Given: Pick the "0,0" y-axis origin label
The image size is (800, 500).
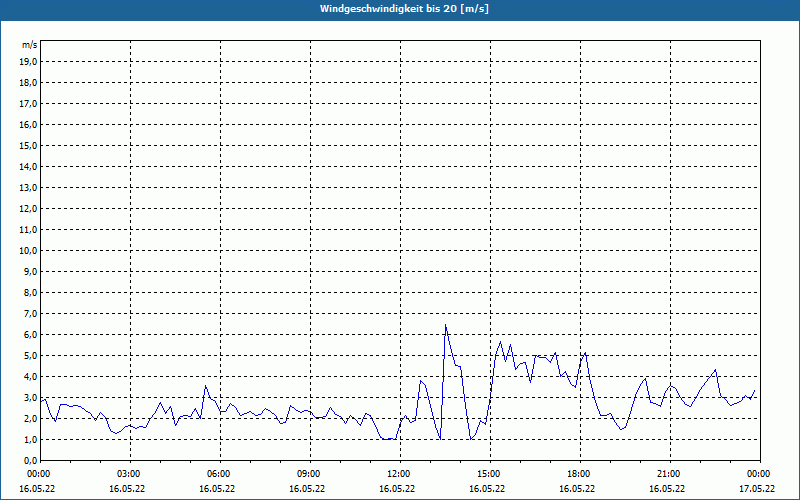Looking at the screenshot, I should [x=30, y=460].
